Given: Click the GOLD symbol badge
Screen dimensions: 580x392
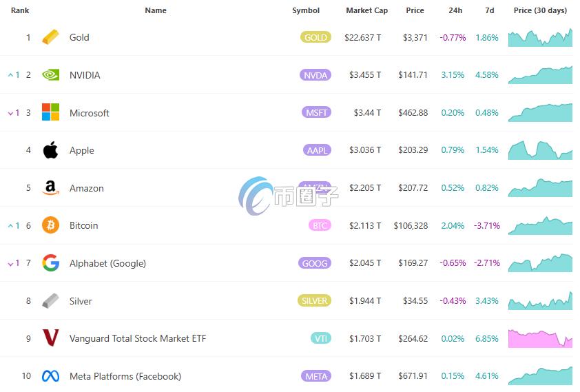Looking at the screenshot, I should (315, 37).
